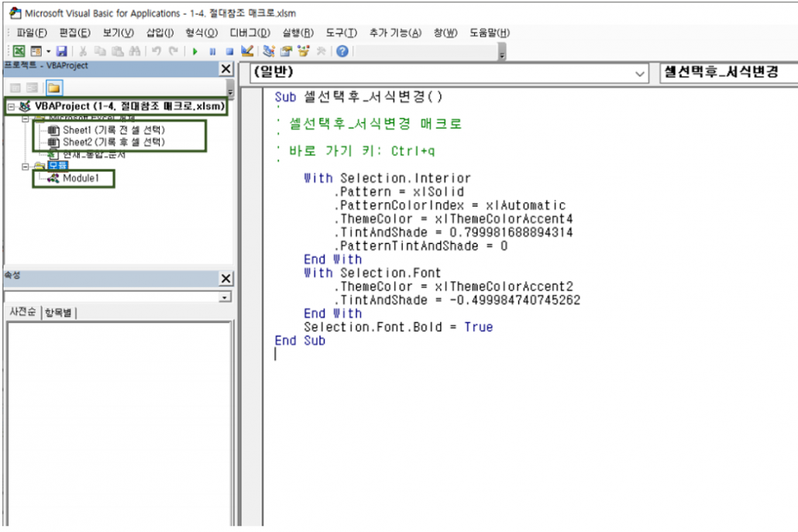Click the Insert UserForm toolbar icon

pos(36,51)
